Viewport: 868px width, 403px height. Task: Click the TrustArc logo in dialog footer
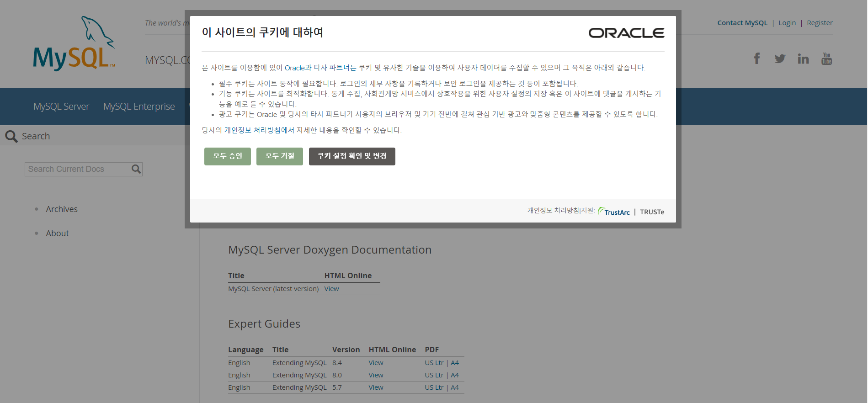click(x=614, y=212)
